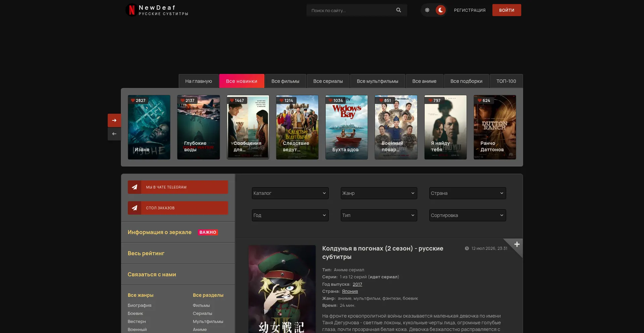Open the Фильмы section link

(201, 305)
